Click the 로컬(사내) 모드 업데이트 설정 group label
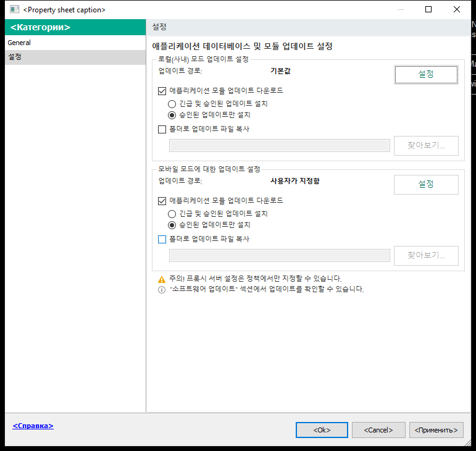This screenshot has height=451, width=476. (203, 59)
